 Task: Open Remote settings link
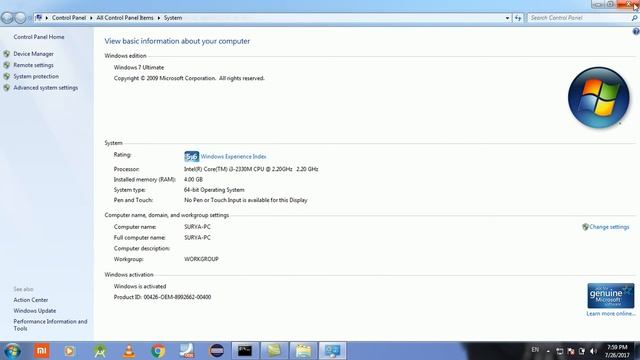(33, 65)
